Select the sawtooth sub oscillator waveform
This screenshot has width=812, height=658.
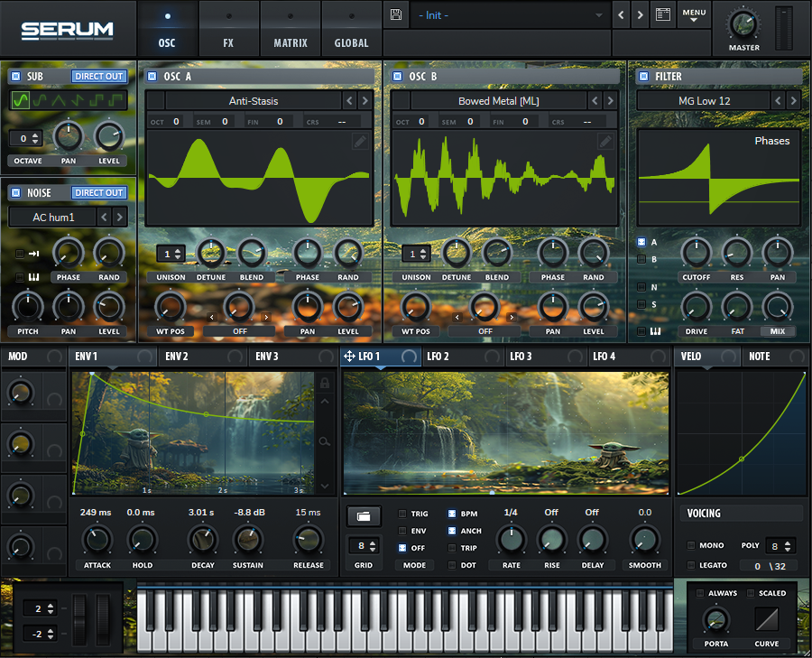78,99
